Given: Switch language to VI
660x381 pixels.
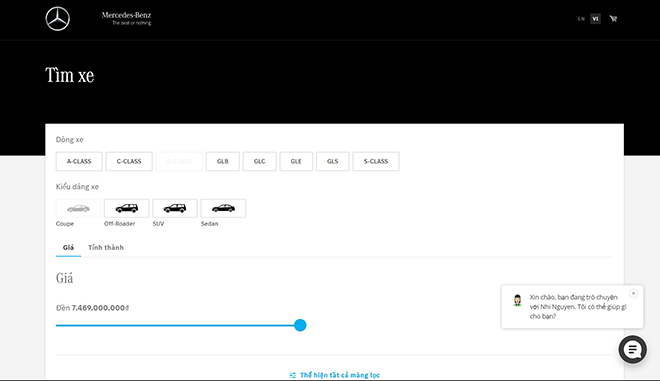Looking at the screenshot, I should (x=595, y=19).
